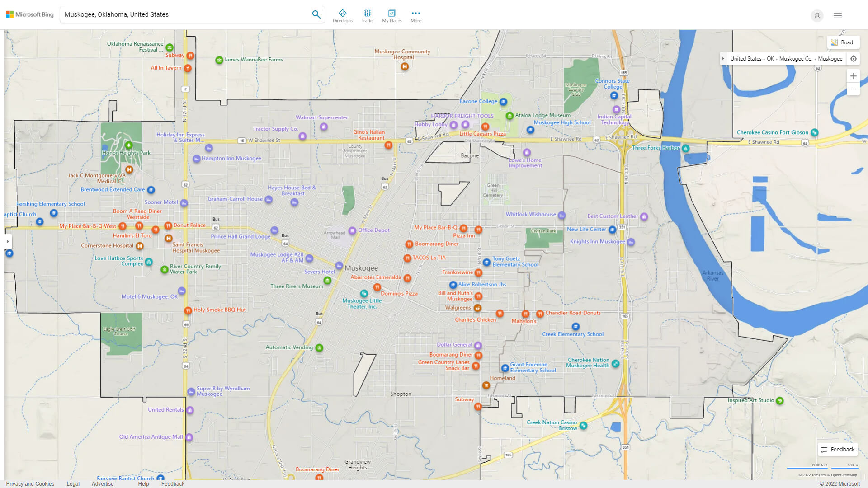This screenshot has height=488, width=868.
Task: Click the search magnifying glass icon
Action: pyautogui.click(x=316, y=14)
